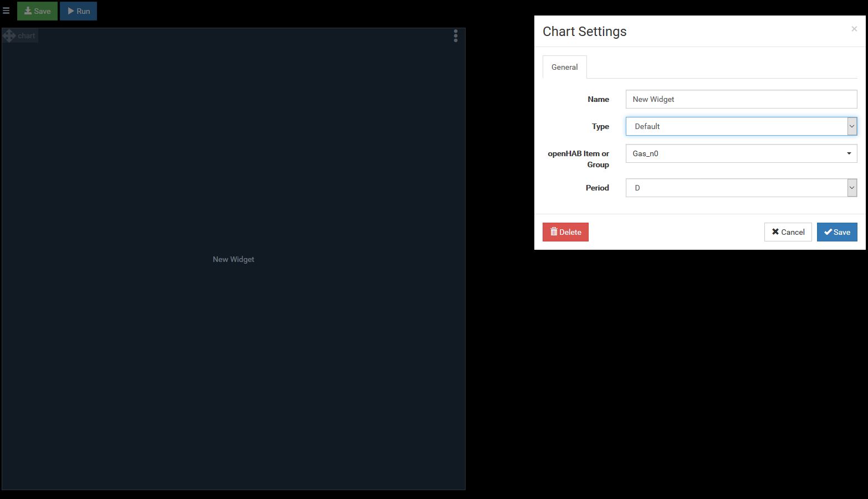This screenshot has height=499, width=868.
Task: Close Chart Settings dialog with X
Action: pos(854,29)
